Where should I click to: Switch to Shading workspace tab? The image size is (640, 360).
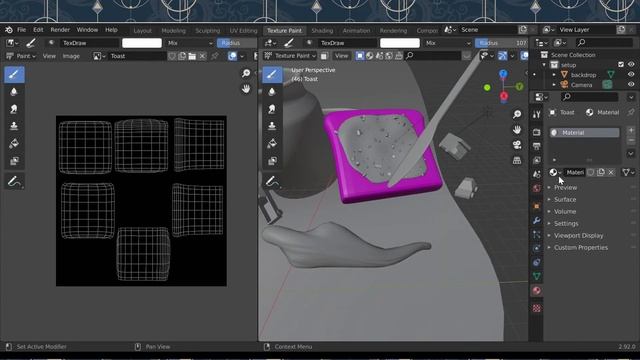[x=322, y=31]
